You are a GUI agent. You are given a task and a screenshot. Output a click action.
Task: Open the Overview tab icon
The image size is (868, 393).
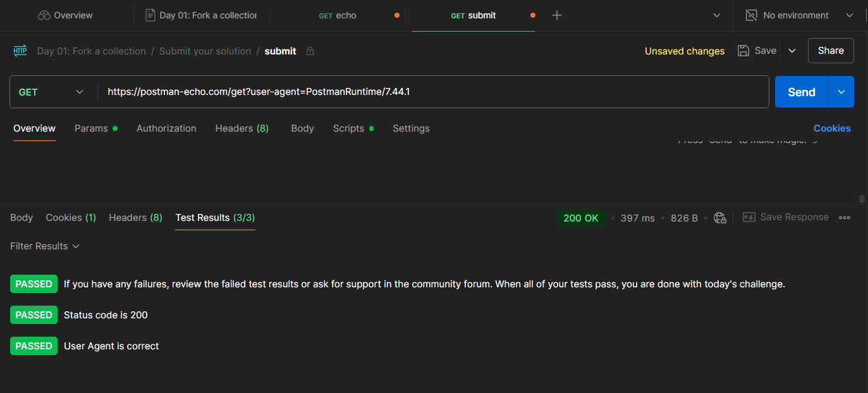coord(44,15)
